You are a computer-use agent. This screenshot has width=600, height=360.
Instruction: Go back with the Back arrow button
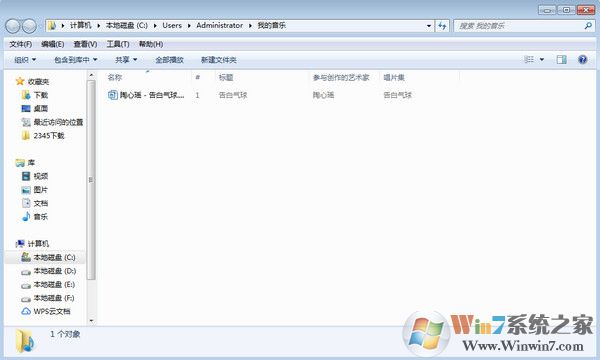(x=13, y=26)
